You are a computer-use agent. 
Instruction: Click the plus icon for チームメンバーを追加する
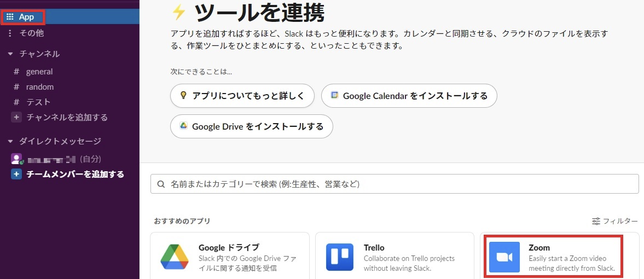(x=16, y=175)
